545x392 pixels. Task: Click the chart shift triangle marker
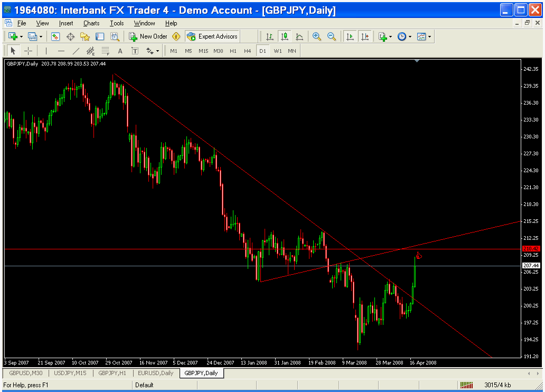point(417,61)
